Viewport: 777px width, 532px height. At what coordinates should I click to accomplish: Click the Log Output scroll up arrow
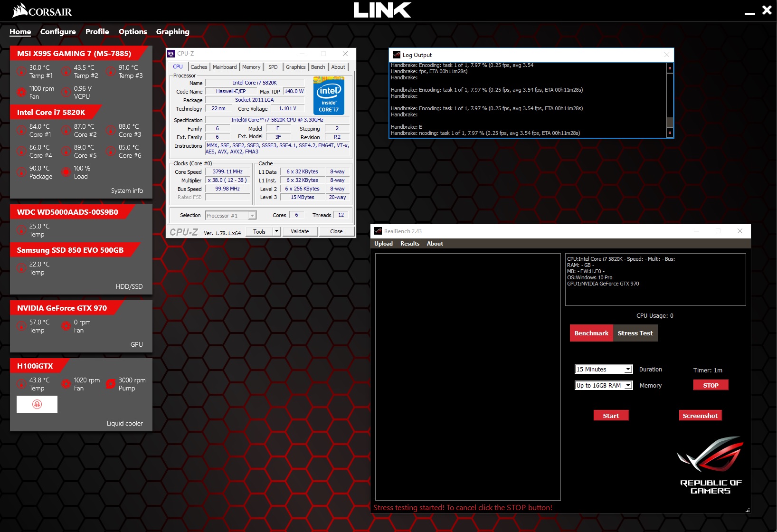[x=670, y=68]
